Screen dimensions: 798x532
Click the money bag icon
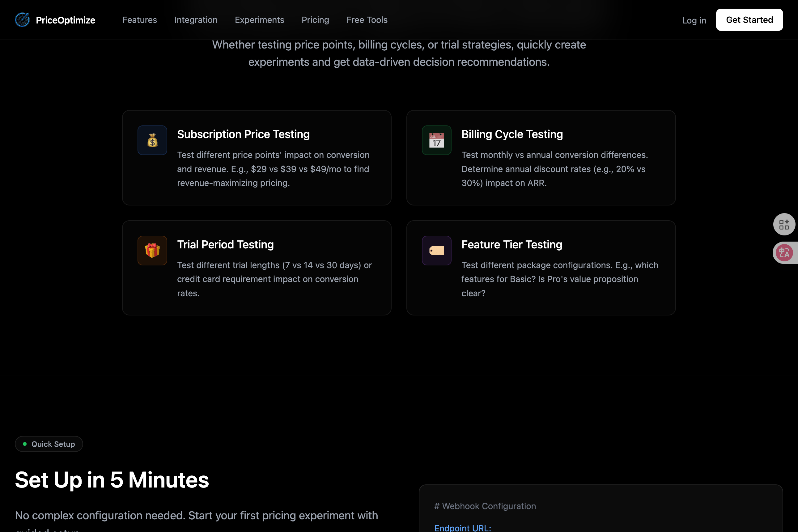pyautogui.click(x=152, y=140)
